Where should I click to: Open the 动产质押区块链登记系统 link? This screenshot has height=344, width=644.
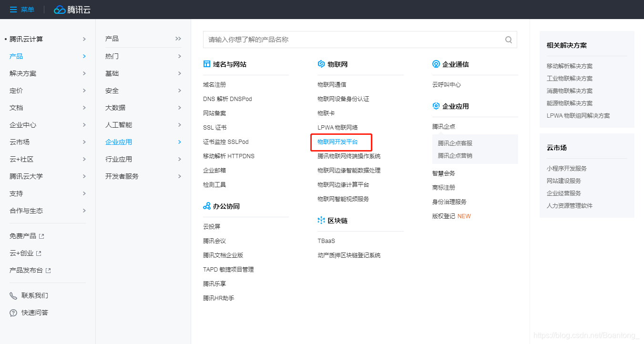coord(349,255)
